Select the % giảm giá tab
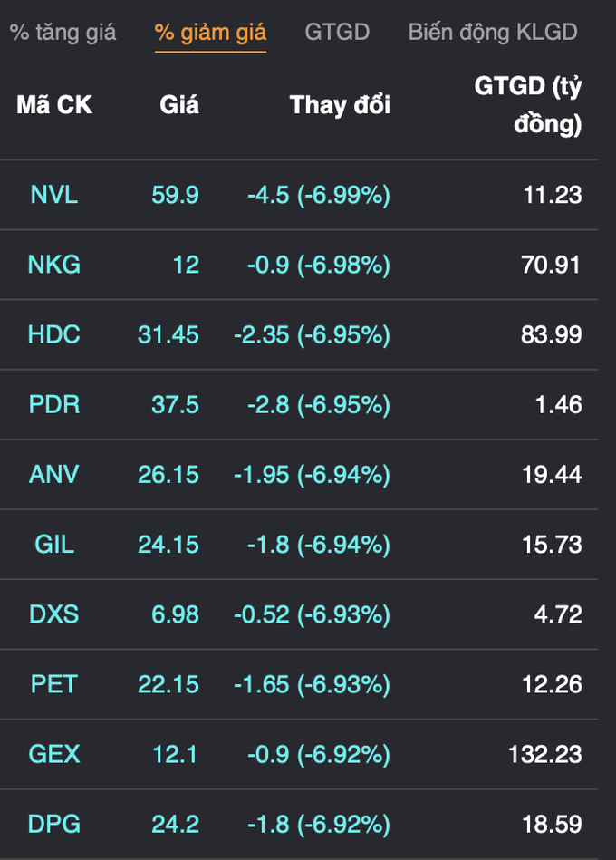This screenshot has width=616, height=860. click(210, 33)
